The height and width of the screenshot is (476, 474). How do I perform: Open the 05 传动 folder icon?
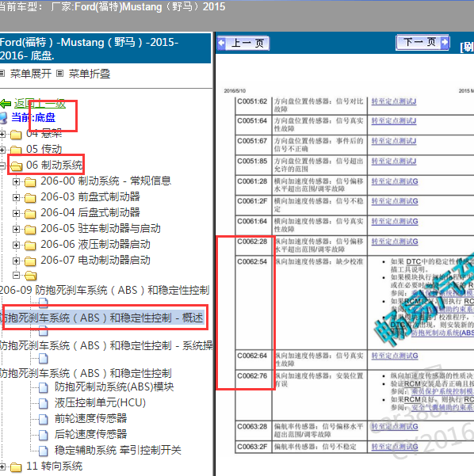click(16, 150)
